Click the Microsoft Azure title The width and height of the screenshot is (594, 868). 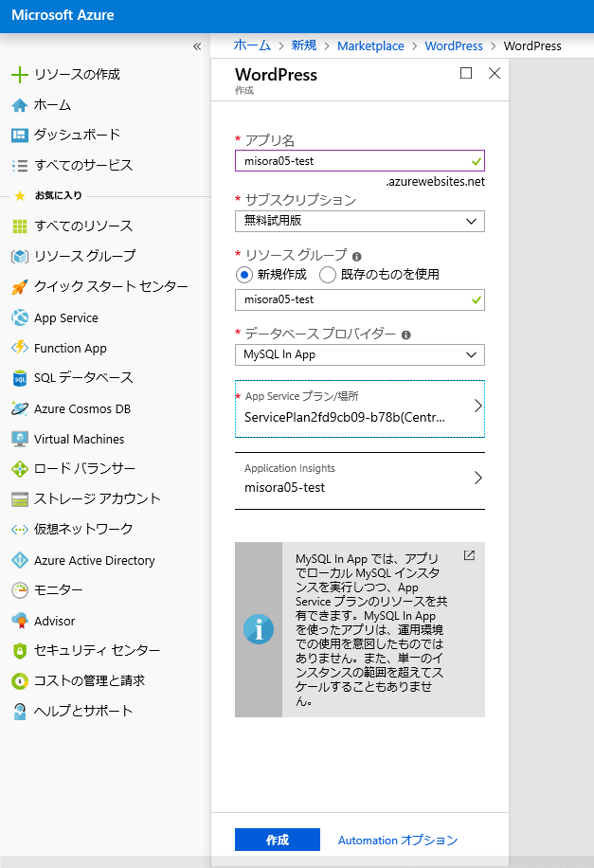point(63,15)
